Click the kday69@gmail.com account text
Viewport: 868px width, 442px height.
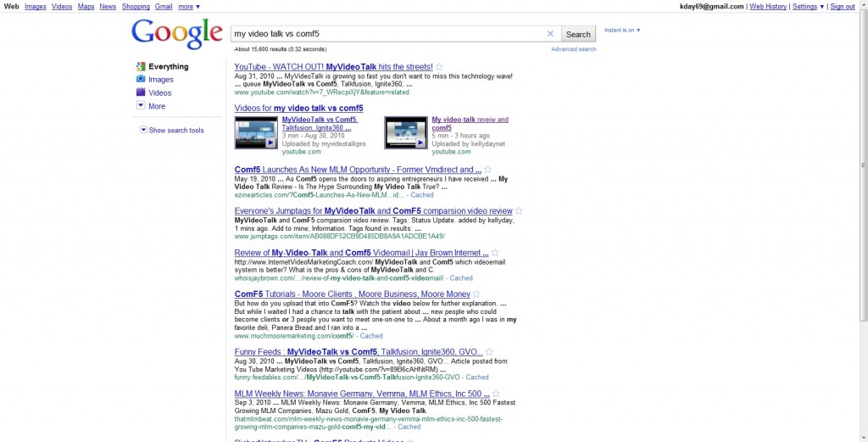pyautogui.click(x=711, y=7)
